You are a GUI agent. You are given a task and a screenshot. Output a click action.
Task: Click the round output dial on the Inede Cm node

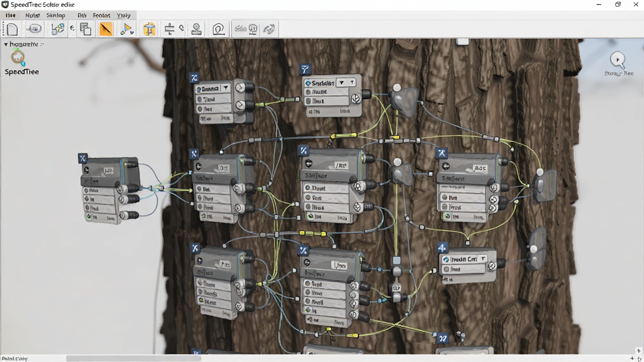coord(491,266)
